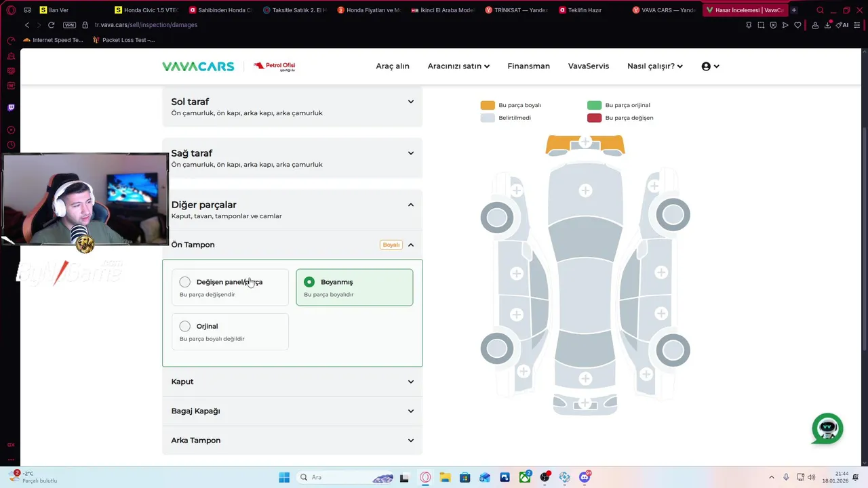Expand the 'Arka Tampon' row
This screenshot has width=868, height=488.
[292, 441]
